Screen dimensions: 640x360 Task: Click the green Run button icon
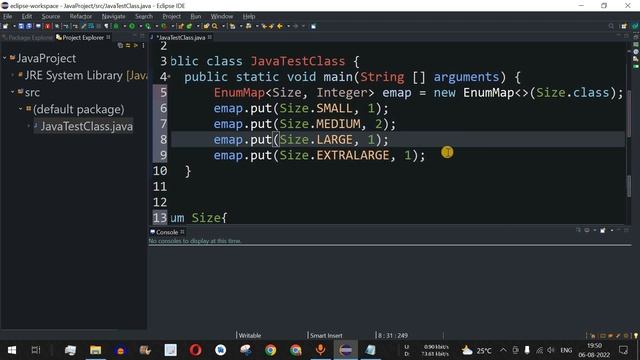point(132,26)
